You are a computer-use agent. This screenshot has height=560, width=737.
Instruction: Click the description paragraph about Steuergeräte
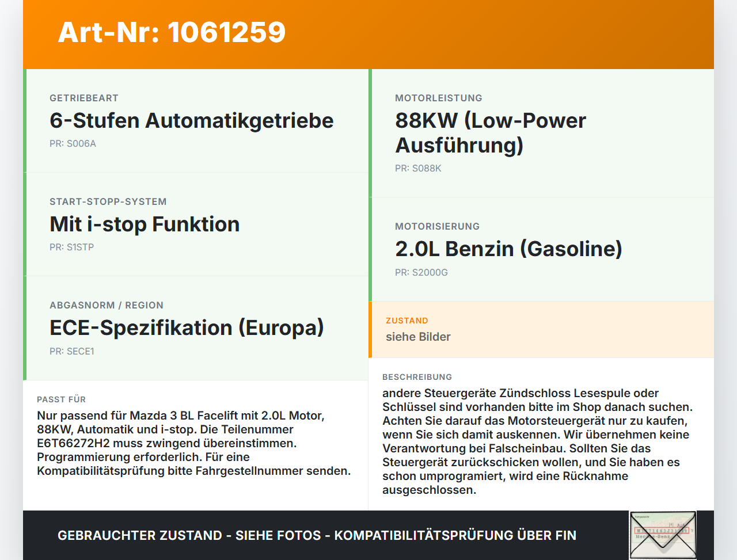click(x=537, y=441)
